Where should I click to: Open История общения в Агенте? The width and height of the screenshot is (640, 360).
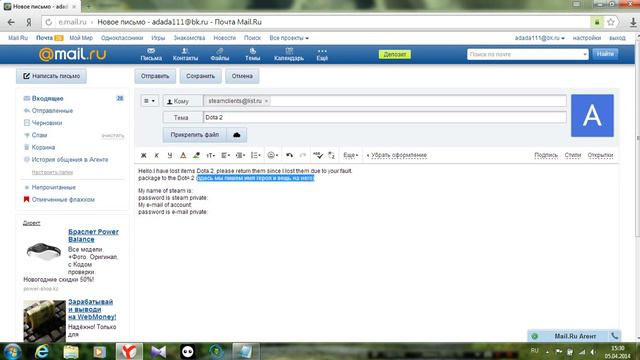coord(70,160)
